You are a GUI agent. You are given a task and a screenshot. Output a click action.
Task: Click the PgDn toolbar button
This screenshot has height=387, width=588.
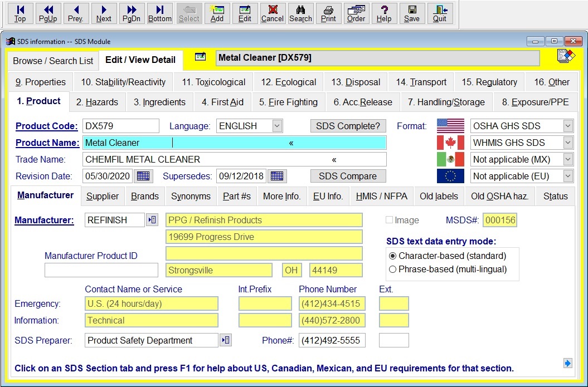point(132,13)
